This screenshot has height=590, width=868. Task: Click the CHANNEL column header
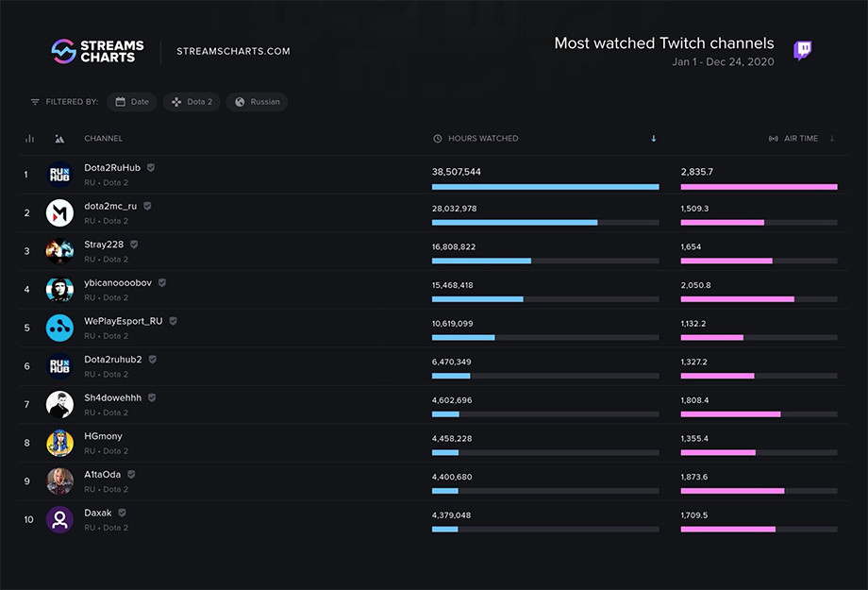(104, 139)
